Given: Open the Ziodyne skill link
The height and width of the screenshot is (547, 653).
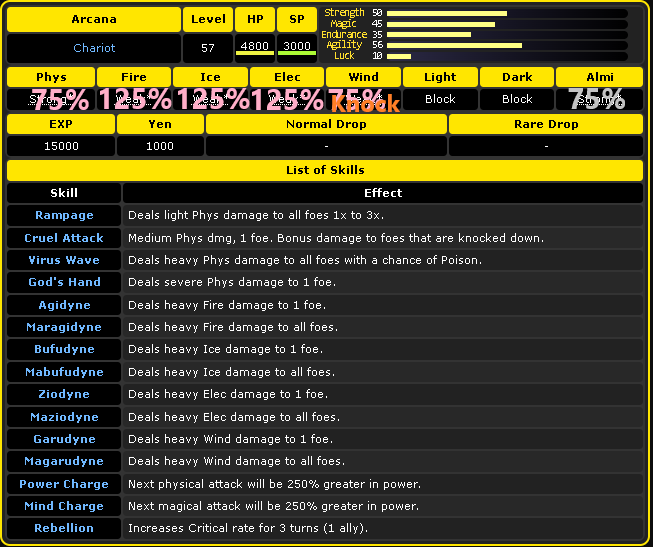Looking at the screenshot, I should click(x=64, y=394).
